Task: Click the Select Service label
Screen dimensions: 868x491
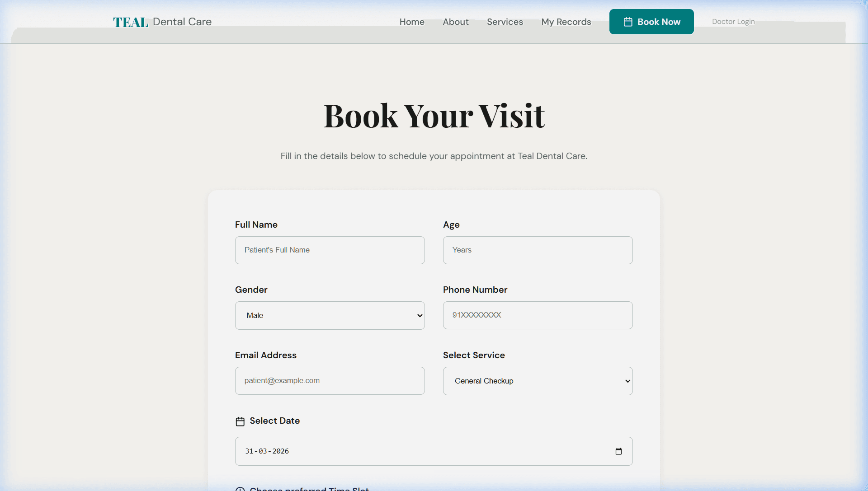Action: click(x=474, y=355)
